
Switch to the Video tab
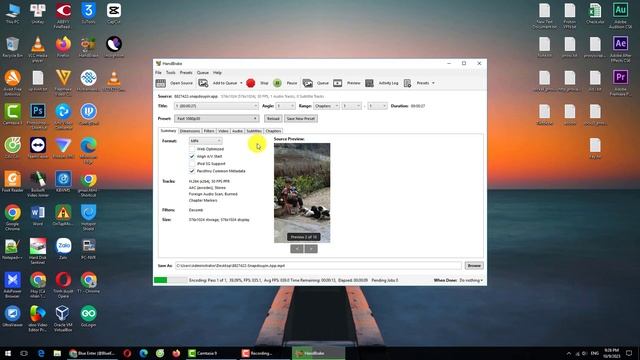click(x=223, y=131)
